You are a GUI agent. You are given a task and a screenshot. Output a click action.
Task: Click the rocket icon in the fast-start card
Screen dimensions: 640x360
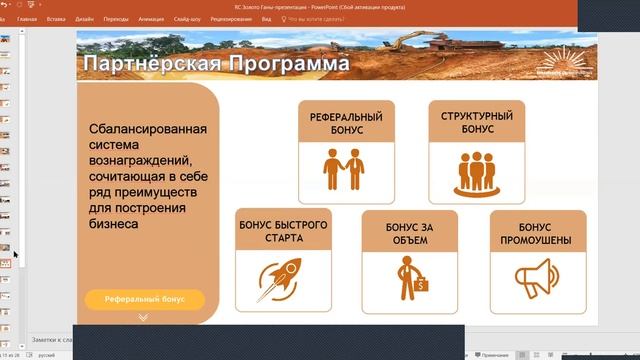(x=280, y=280)
